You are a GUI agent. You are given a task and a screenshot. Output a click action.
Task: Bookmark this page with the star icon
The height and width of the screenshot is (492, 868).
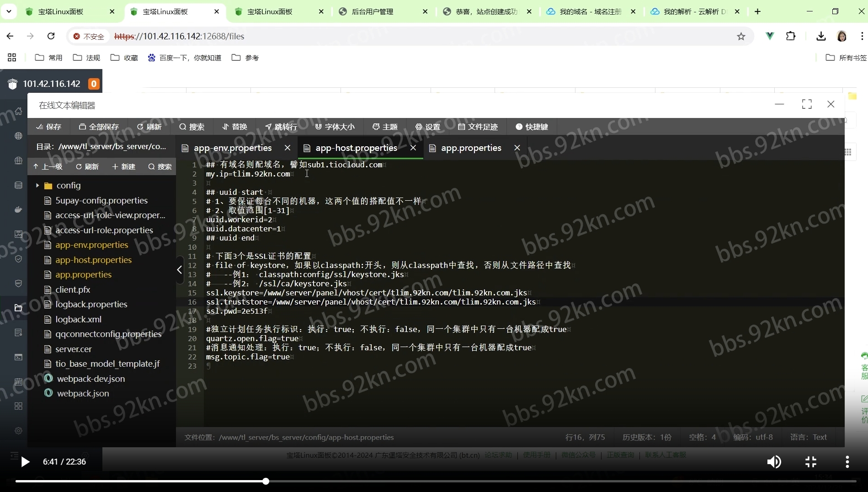coord(741,36)
